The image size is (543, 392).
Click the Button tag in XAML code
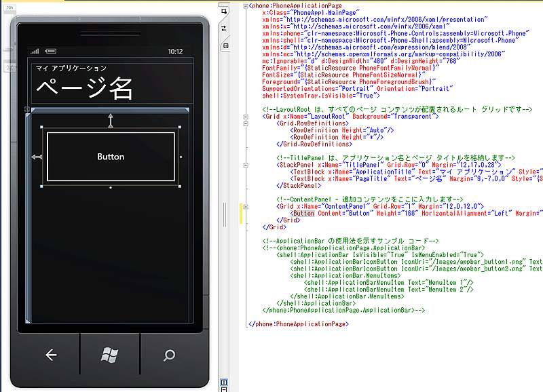(x=303, y=214)
